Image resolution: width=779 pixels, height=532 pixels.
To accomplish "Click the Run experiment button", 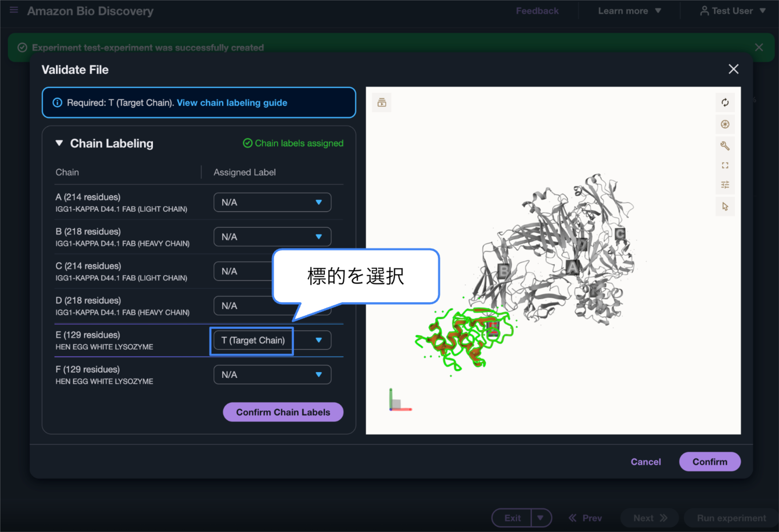I will 731,518.
